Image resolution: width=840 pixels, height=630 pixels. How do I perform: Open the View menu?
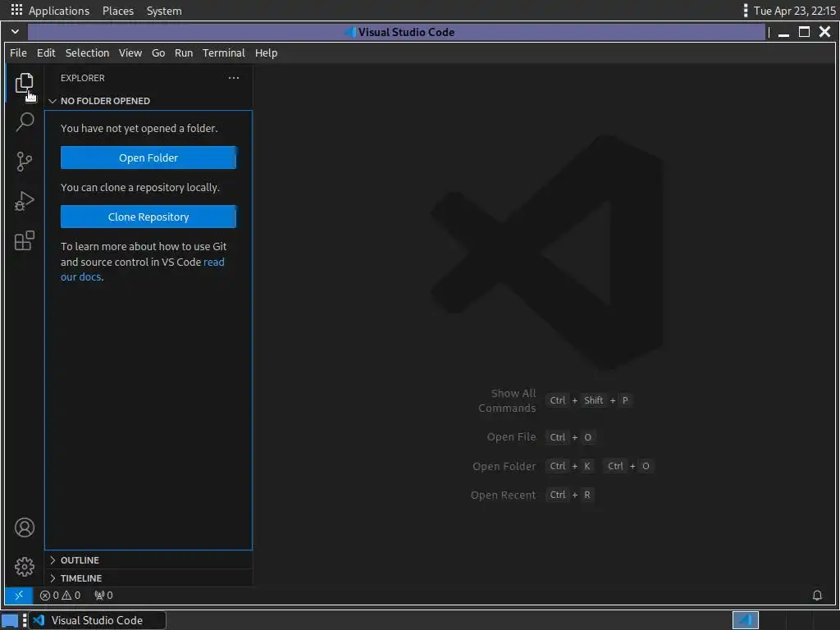(130, 53)
